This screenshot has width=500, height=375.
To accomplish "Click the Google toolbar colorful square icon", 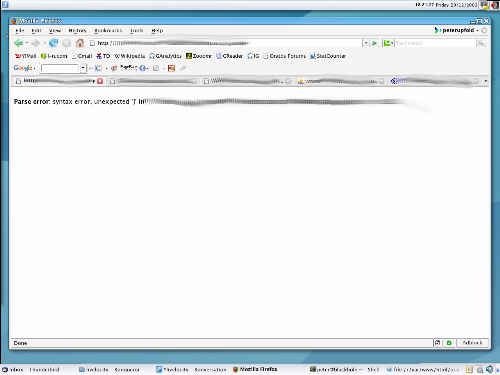I will (171, 68).
